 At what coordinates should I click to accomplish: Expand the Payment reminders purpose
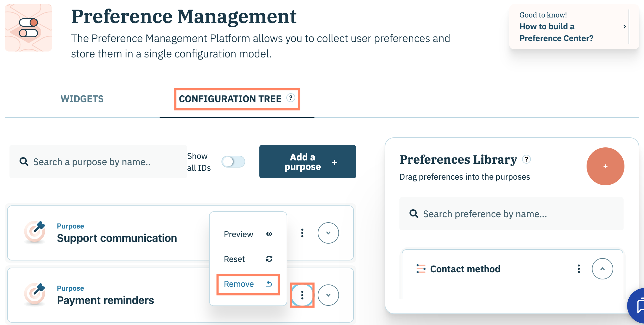pyautogui.click(x=328, y=295)
